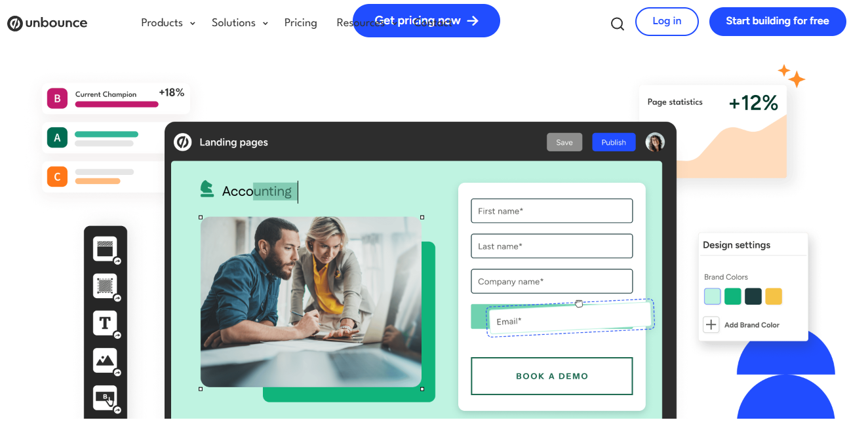Select the Image tool icon
Viewport: 868px width, 439px height.
coord(105,360)
